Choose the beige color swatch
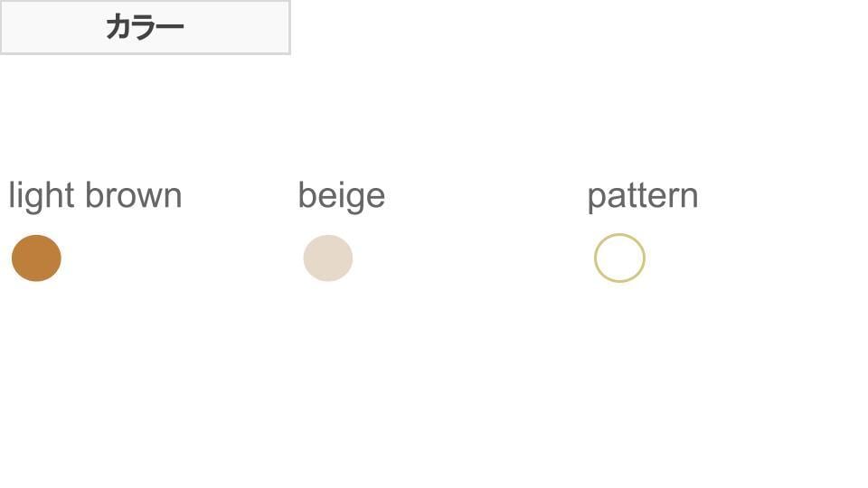 click(x=327, y=258)
